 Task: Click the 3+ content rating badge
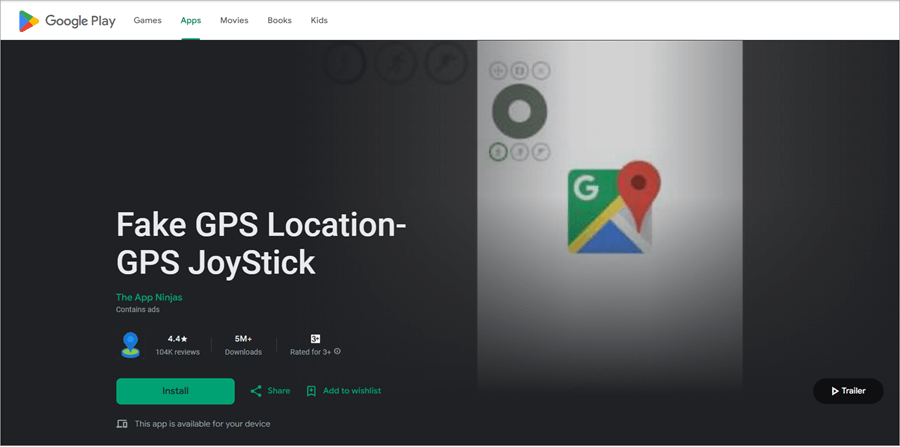click(315, 339)
